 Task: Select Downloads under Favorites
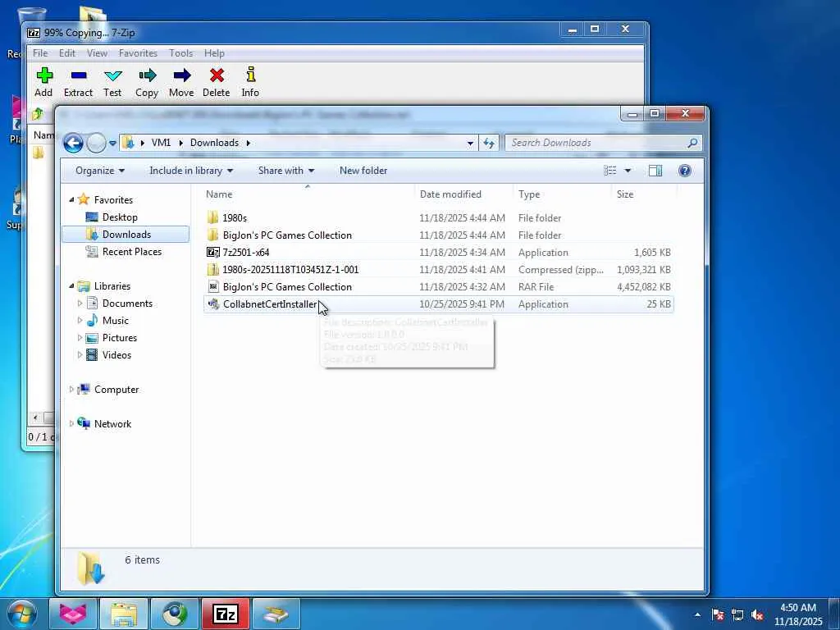click(x=126, y=234)
